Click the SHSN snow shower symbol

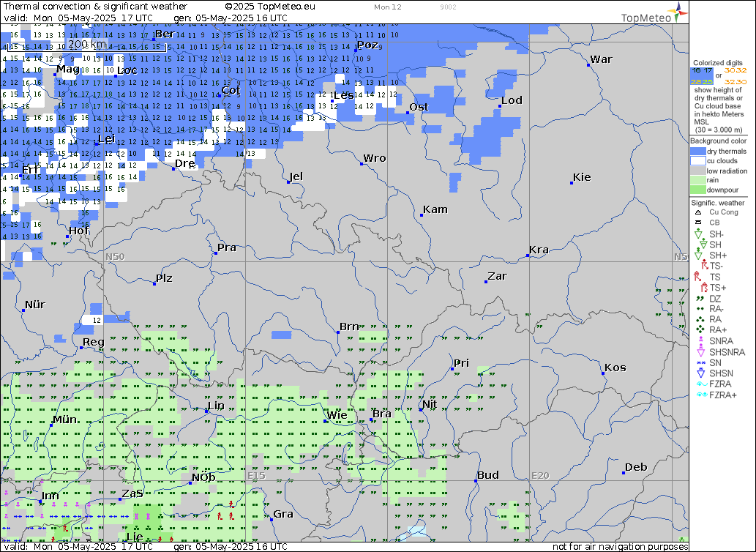pos(700,373)
